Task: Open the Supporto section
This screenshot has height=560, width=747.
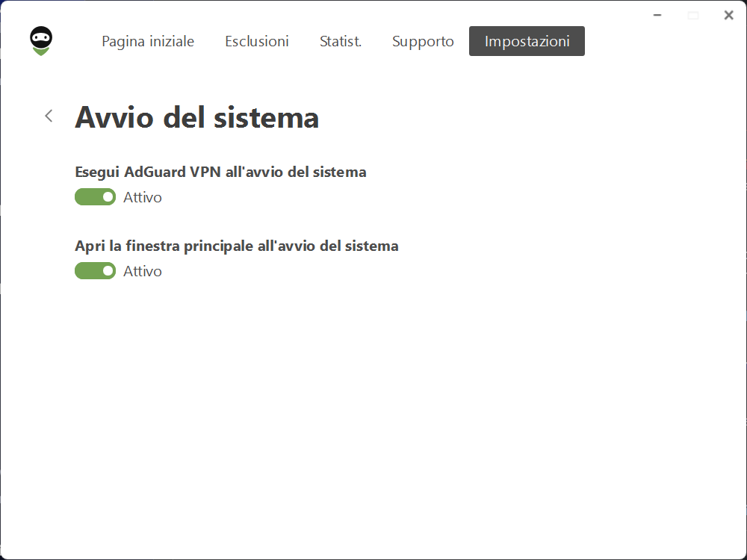Action: tap(423, 41)
